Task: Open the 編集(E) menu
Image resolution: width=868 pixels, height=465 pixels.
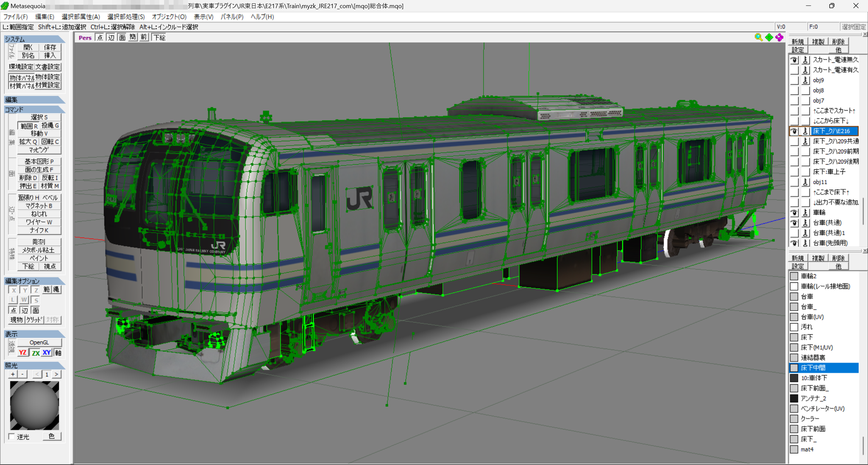Action: tap(45, 17)
